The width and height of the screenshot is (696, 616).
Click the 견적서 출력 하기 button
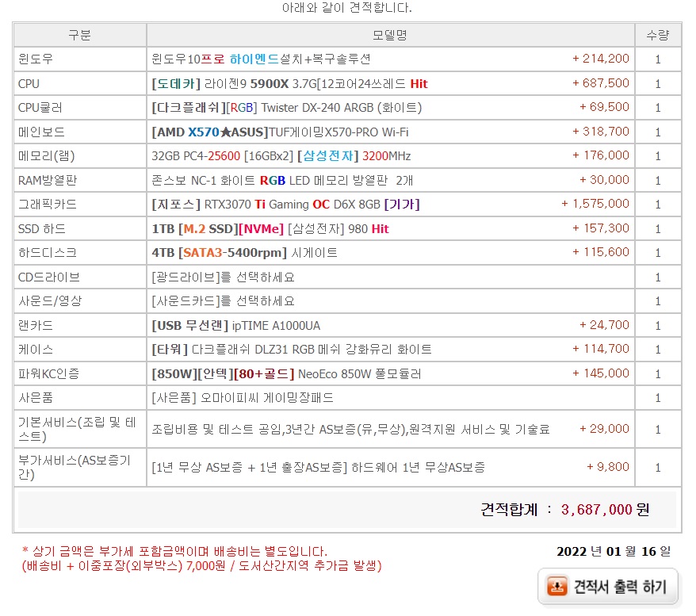point(608,586)
